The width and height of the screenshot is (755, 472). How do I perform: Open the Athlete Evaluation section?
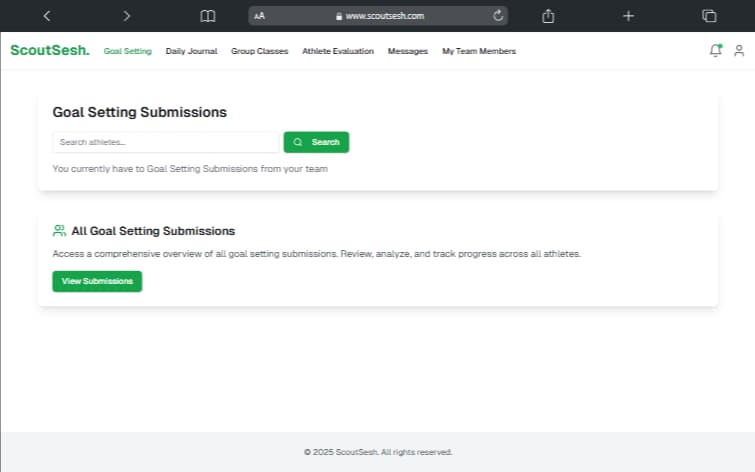[338, 51]
